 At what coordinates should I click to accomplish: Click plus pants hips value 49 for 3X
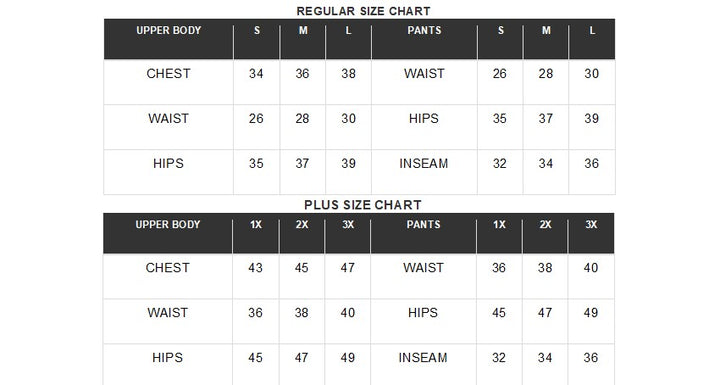591,313
